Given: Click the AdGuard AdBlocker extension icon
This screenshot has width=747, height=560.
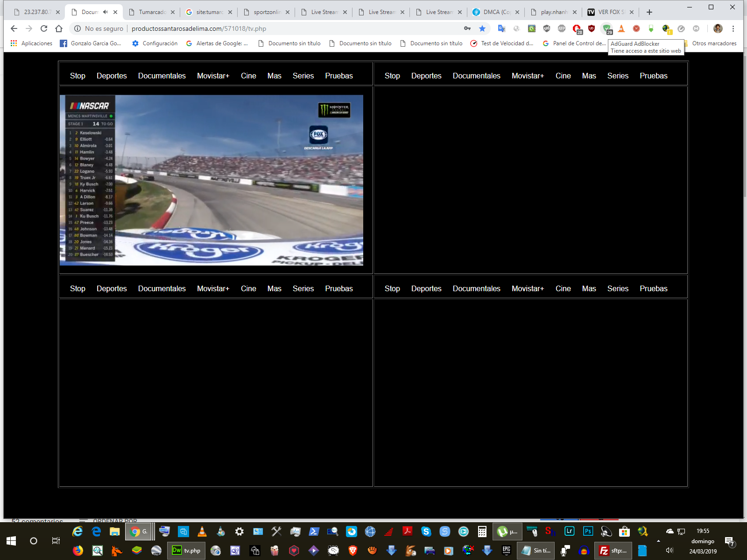Looking at the screenshot, I should [606, 29].
